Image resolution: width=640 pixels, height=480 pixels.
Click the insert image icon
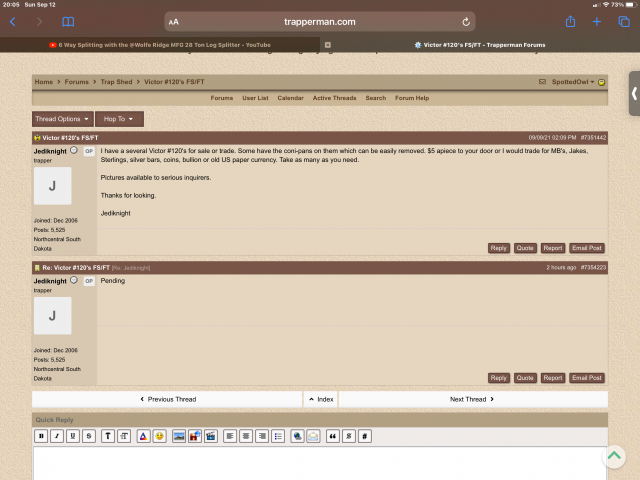pyautogui.click(x=178, y=436)
